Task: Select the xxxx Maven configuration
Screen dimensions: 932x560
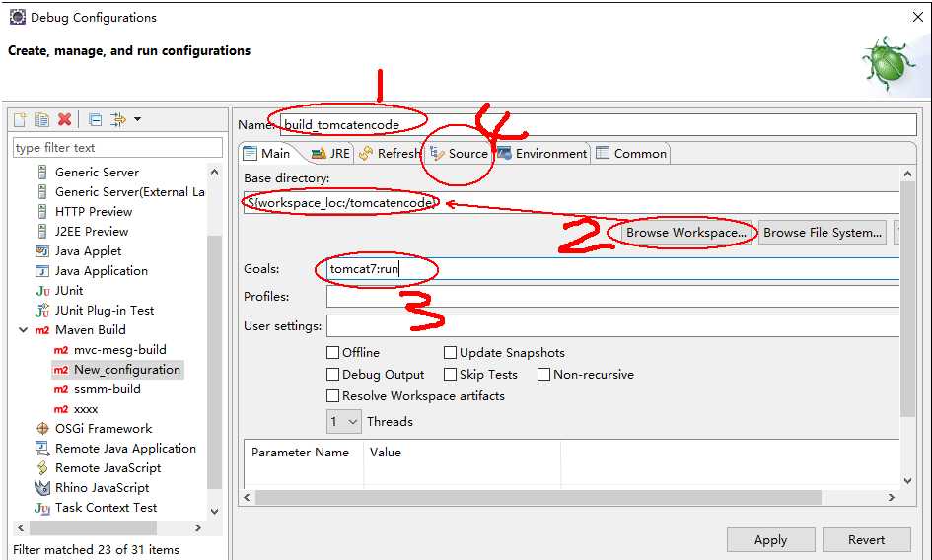Action: pyautogui.click(x=86, y=409)
